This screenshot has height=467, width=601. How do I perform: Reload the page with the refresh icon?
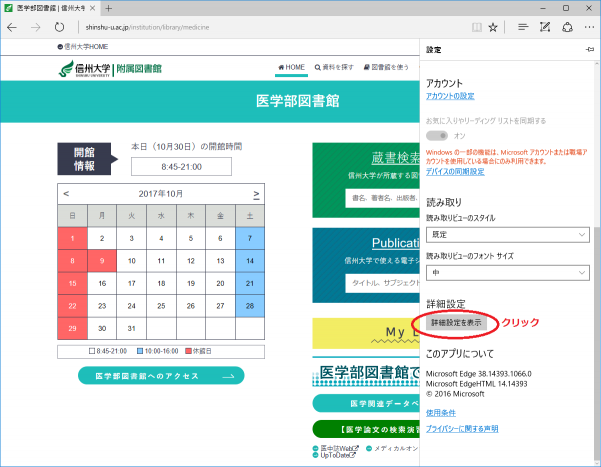point(59,27)
